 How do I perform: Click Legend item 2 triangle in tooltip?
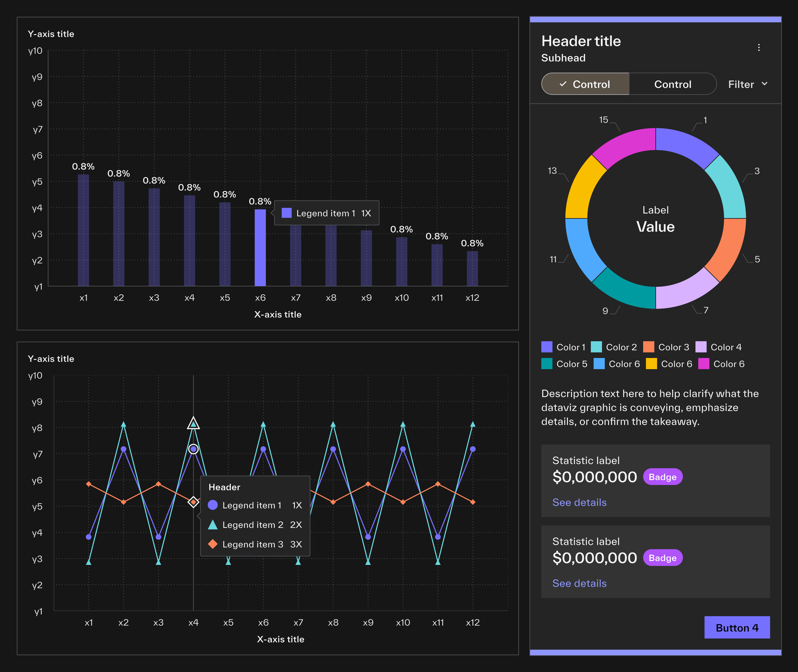(213, 525)
